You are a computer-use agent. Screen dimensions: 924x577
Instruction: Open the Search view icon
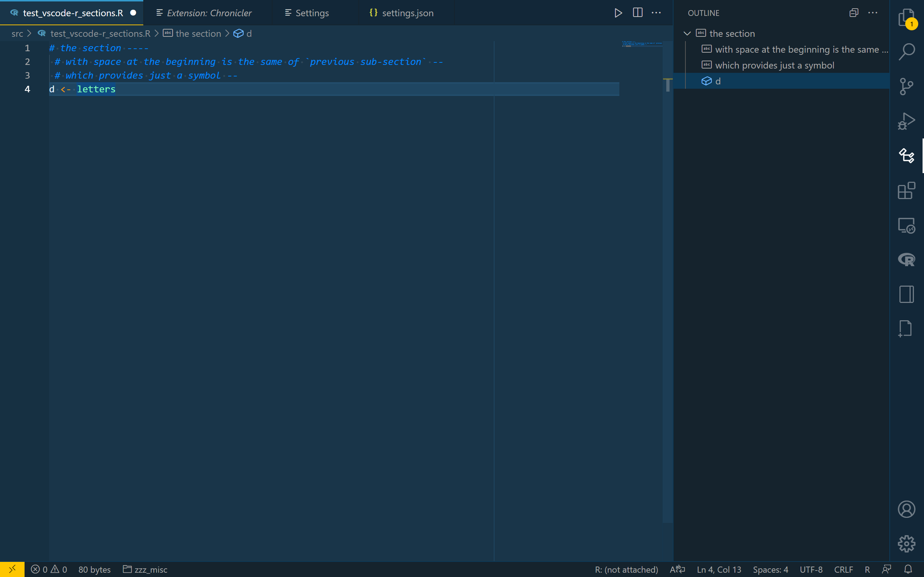point(906,52)
